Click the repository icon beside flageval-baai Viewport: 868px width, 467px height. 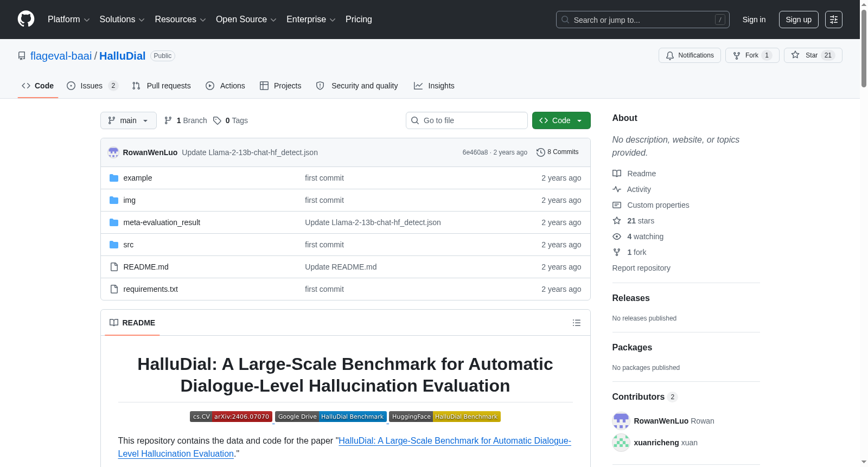pos(22,56)
